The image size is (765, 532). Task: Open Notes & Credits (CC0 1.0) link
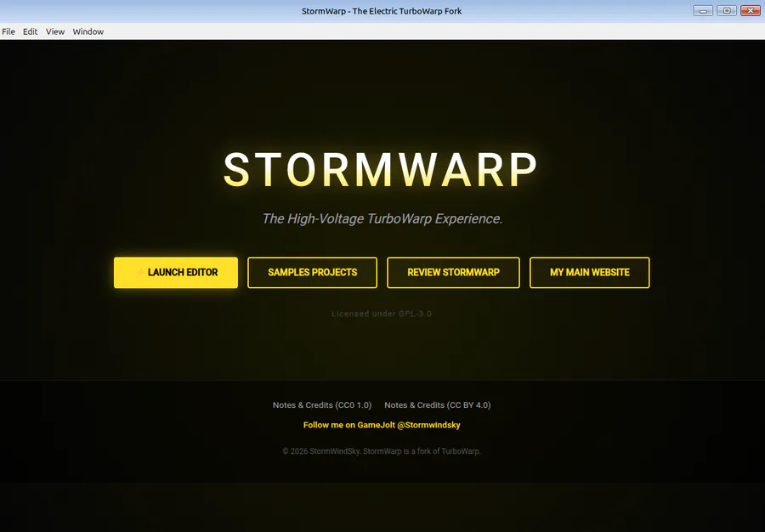[x=322, y=405]
